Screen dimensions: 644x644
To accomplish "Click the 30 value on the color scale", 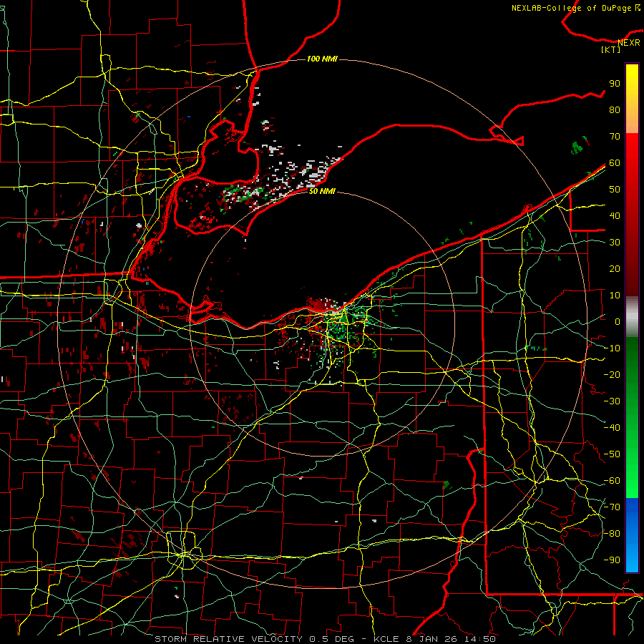I will point(615,243).
